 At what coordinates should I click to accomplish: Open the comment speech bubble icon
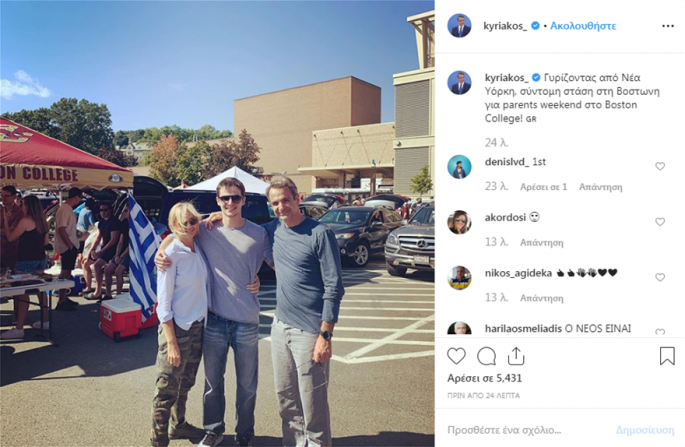pyautogui.click(x=486, y=356)
